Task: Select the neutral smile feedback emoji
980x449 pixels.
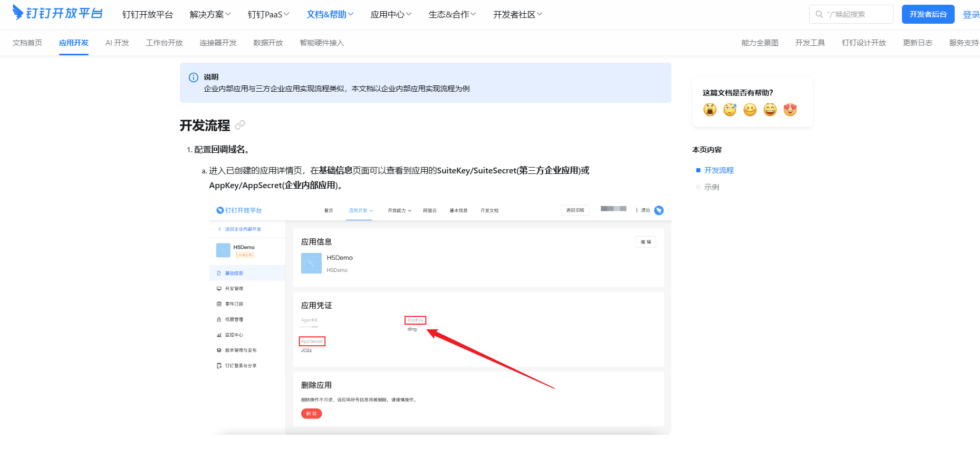Action: [750, 110]
